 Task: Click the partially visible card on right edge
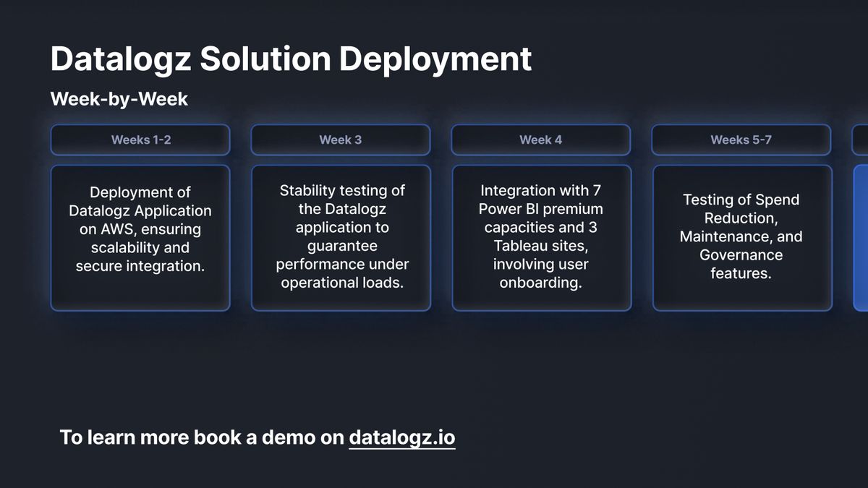(x=862, y=237)
